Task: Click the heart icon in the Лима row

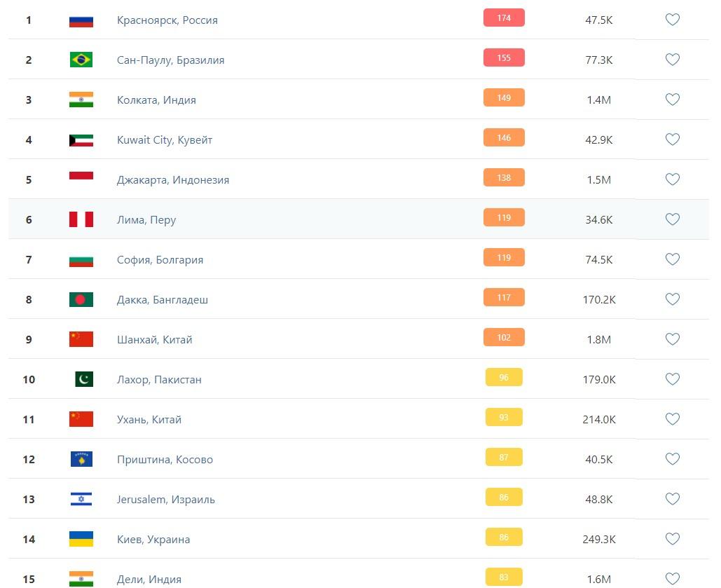Action: pos(672,219)
